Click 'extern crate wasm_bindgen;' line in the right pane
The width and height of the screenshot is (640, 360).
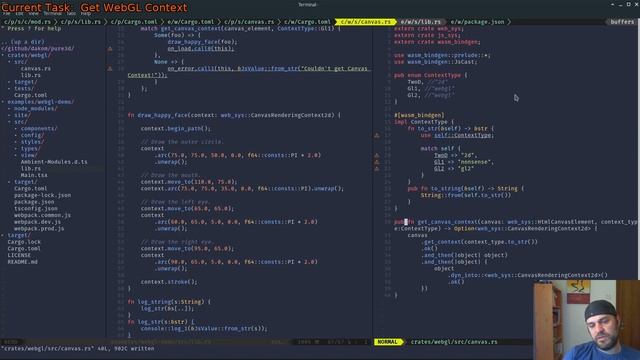coord(438,42)
